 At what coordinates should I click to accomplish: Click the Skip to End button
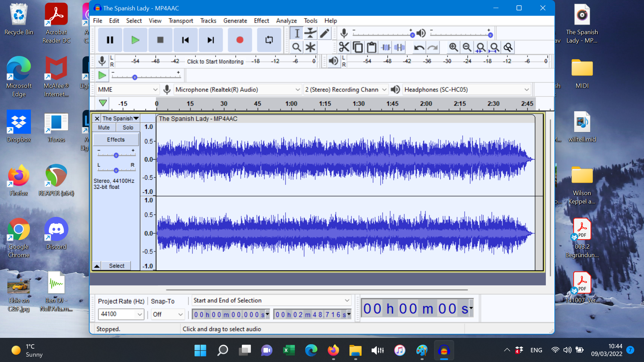pyautogui.click(x=211, y=40)
